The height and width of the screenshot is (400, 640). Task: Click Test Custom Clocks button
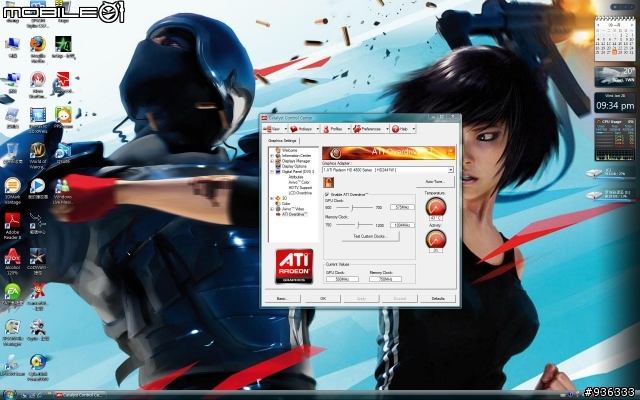370,236
